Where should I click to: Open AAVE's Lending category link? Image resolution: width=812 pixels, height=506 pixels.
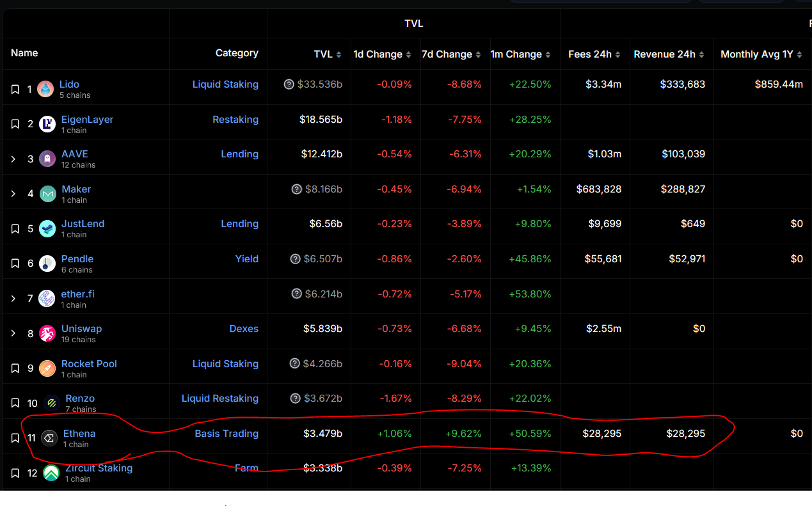(239, 154)
